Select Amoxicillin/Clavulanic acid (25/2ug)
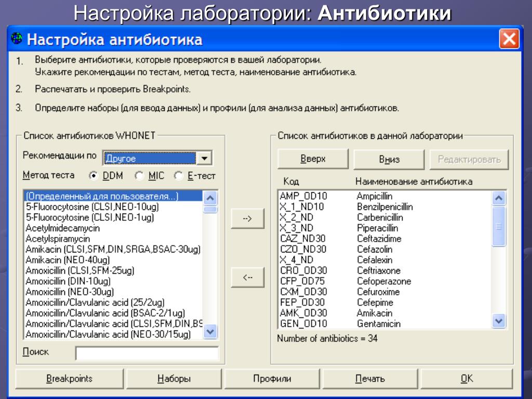 coord(113,302)
